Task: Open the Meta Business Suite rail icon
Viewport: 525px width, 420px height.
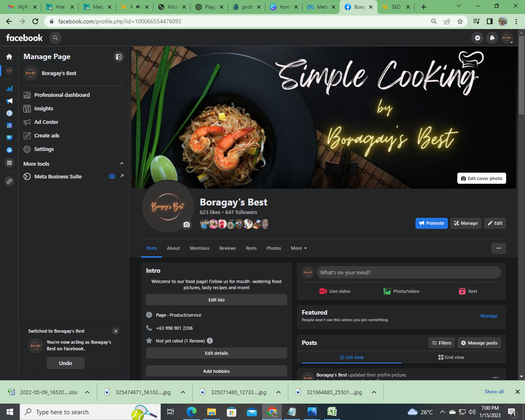Action: click(9, 113)
